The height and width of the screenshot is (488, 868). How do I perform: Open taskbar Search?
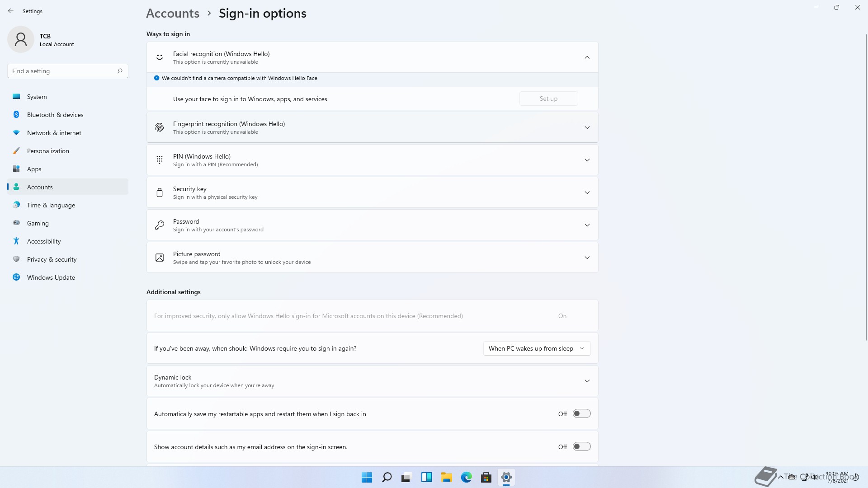387,477
